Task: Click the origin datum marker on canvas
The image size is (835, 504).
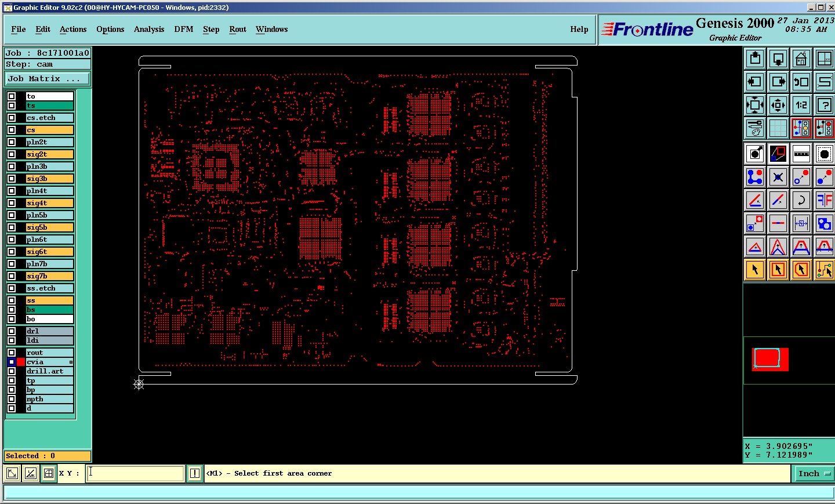Action: point(139,384)
